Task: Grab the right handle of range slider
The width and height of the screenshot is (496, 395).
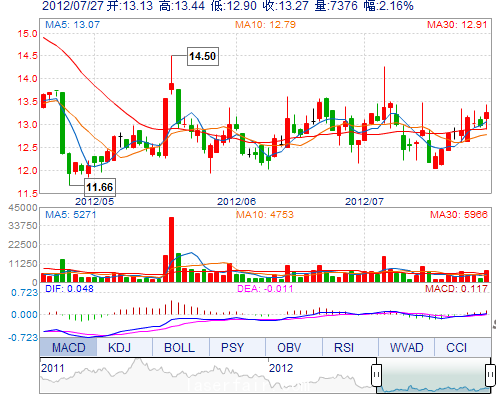Action: coord(490,375)
